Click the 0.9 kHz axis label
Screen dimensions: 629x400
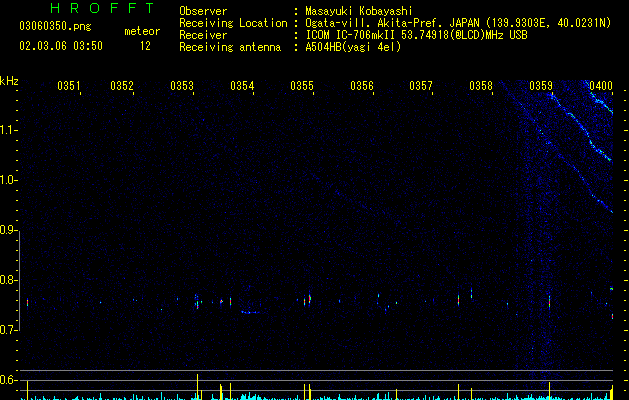coord(8,230)
